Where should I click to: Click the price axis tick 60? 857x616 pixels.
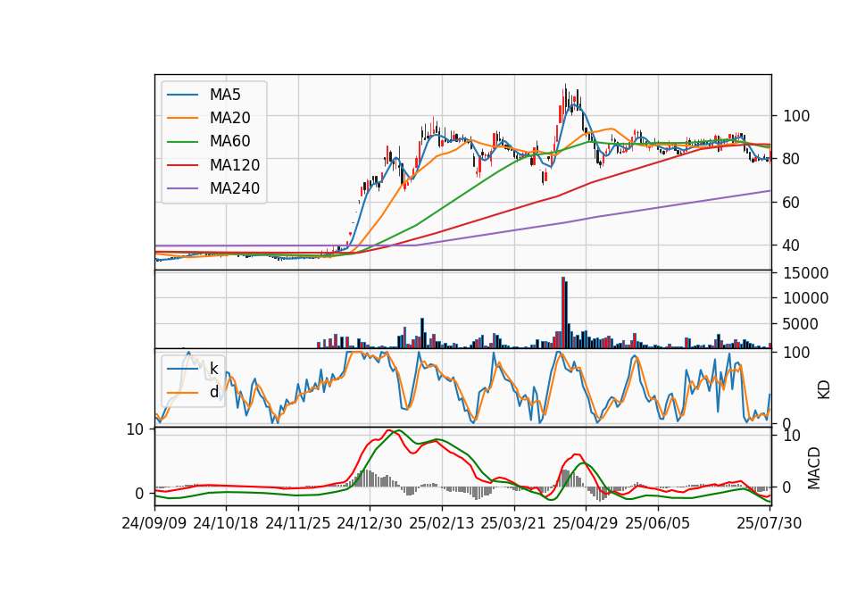point(791,203)
